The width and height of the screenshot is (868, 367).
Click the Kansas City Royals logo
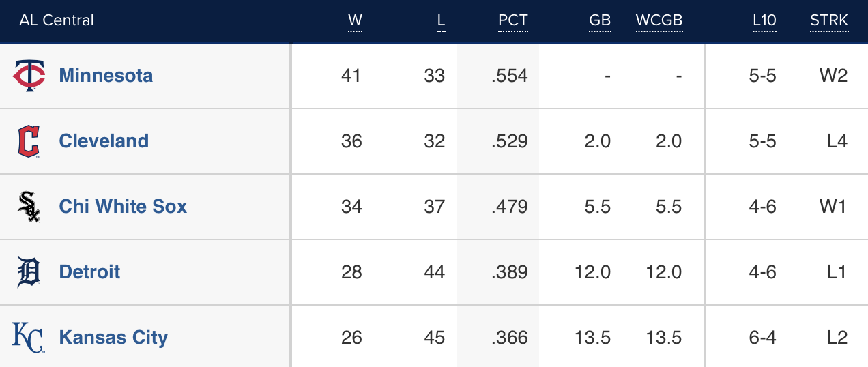[x=29, y=338]
